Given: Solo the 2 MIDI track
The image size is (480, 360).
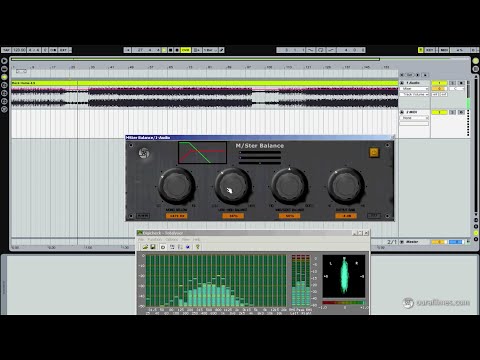Looking at the screenshot, I should (452, 112).
